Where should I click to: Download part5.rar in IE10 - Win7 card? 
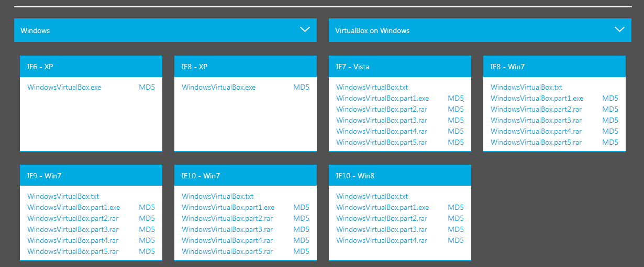point(227,251)
